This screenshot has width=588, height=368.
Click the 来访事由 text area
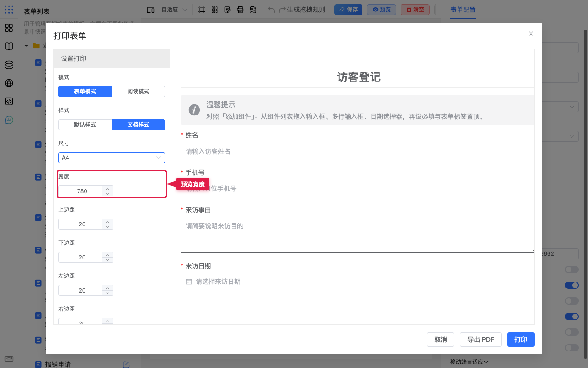[357, 235]
